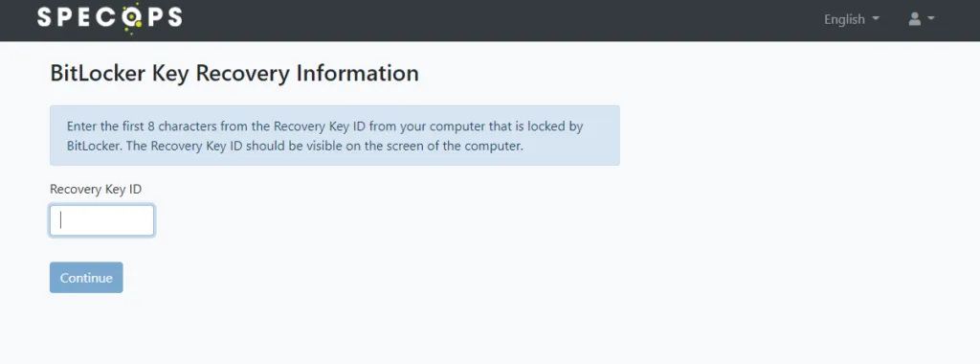Expand the English language dropdown
The width and height of the screenshot is (980, 364).
[851, 19]
